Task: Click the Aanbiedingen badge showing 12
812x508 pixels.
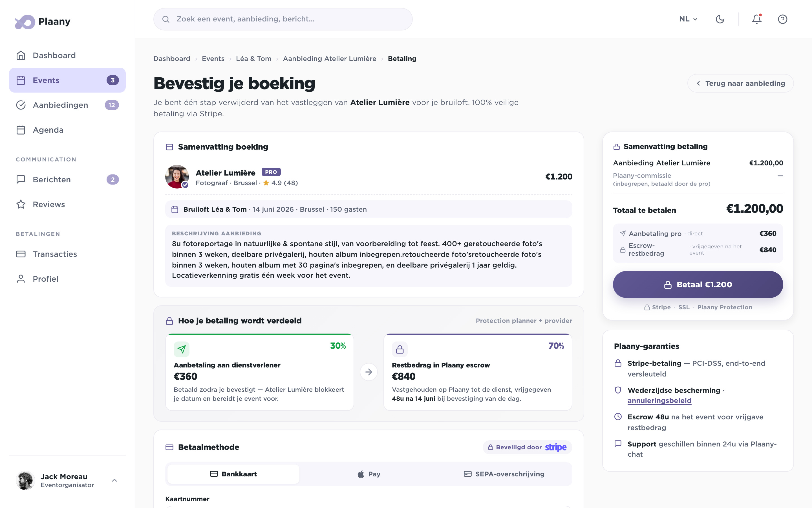Action: coord(112,105)
